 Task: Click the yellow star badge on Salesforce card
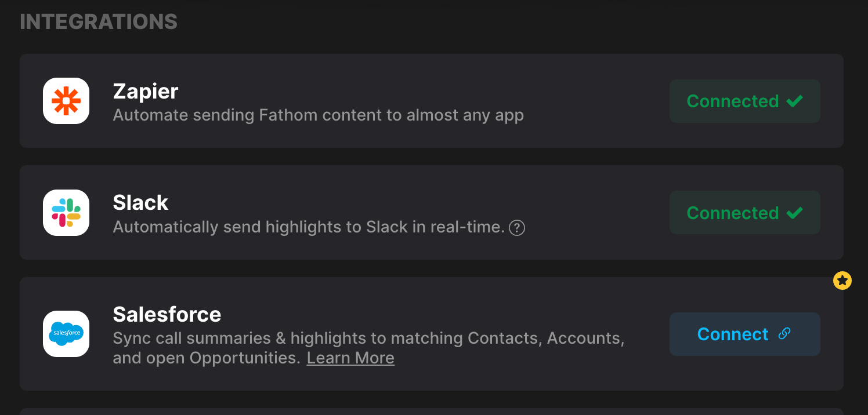[x=842, y=281]
